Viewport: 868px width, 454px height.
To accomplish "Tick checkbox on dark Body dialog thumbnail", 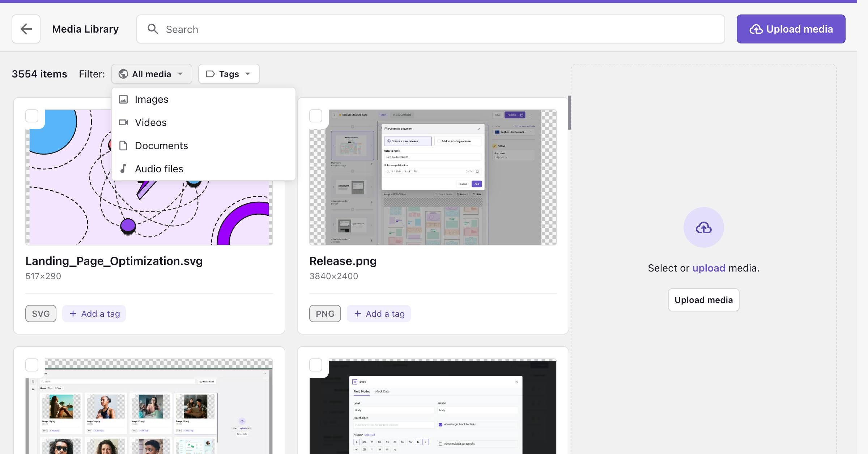I will (x=316, y=365).
